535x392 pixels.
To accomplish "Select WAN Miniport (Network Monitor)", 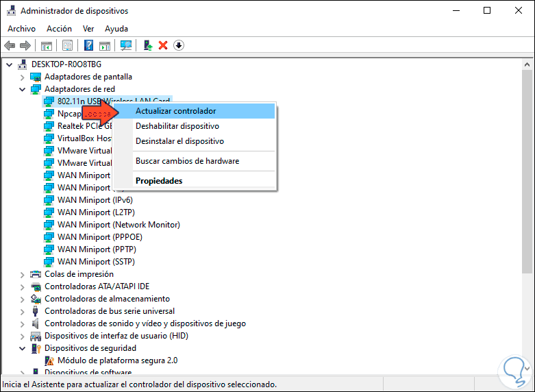I will [x=119, y=225].
